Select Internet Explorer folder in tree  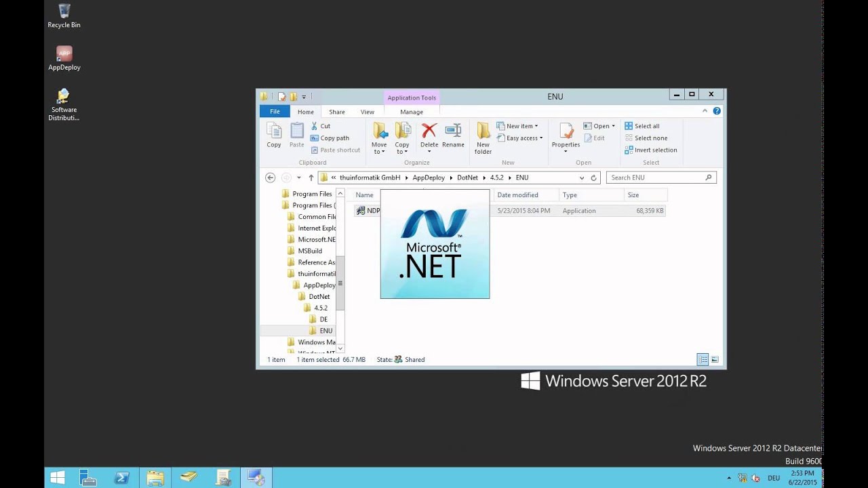311,228
